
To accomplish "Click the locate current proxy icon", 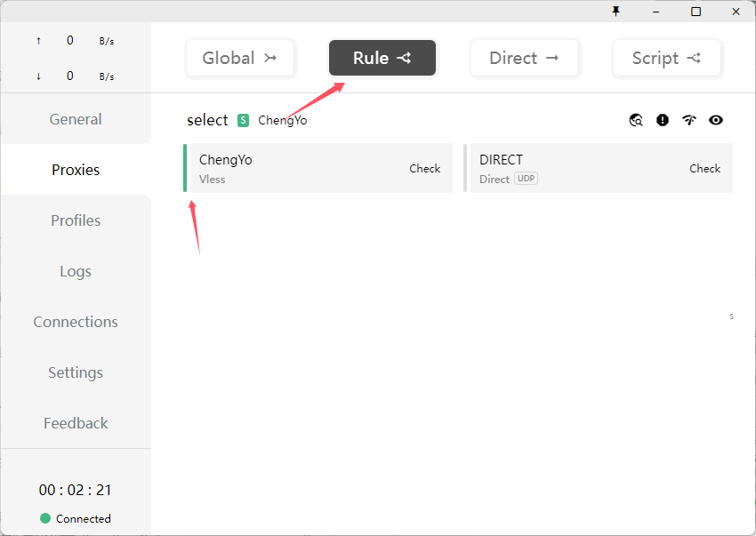I will [636, 120].
